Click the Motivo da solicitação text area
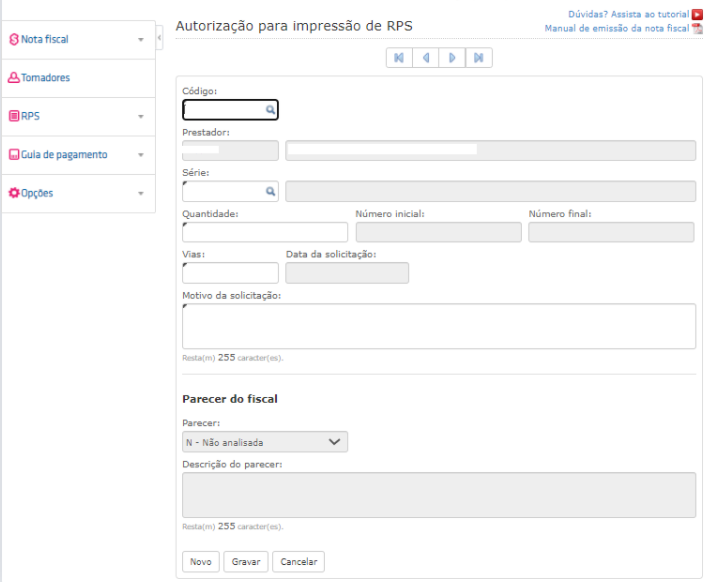The image size is (715, 582). [x=439, y=326]
